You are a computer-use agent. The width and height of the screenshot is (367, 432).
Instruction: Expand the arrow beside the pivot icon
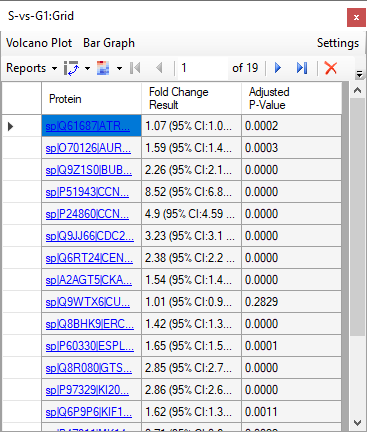coord(87,68)
